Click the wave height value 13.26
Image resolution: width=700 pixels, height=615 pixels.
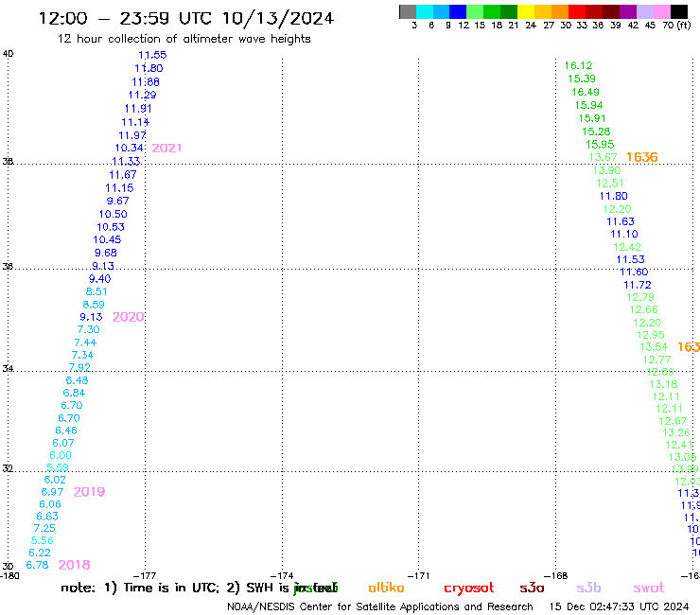click(676, 432)
